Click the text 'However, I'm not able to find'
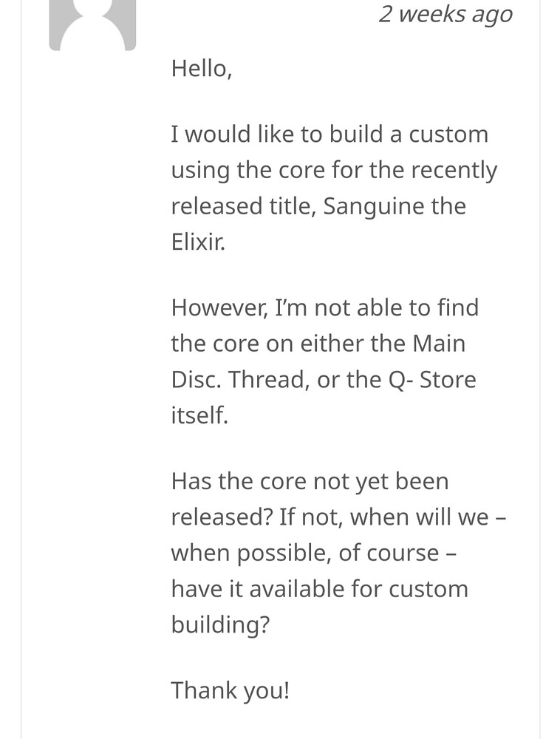 click(x=325, y=307)
